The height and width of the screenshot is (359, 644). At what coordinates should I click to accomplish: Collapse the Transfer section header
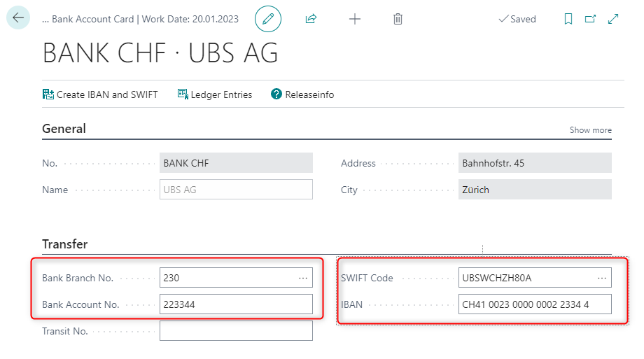point(65,244)
